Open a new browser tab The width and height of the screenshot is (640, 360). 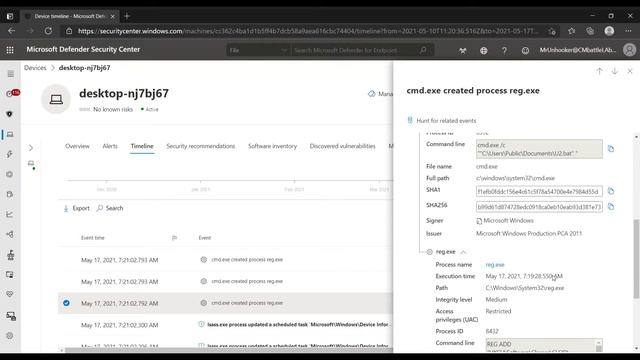coord(127,16)
